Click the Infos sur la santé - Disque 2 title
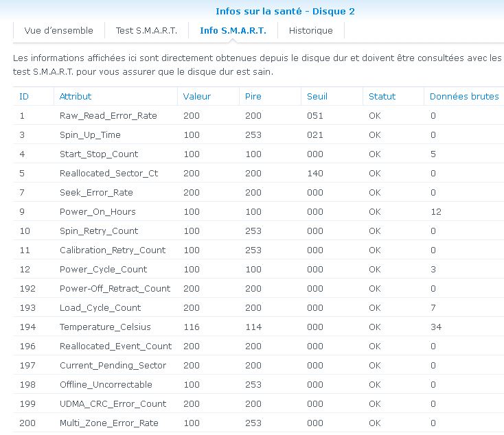The image size is (504, 435). [x=285, y=11]
